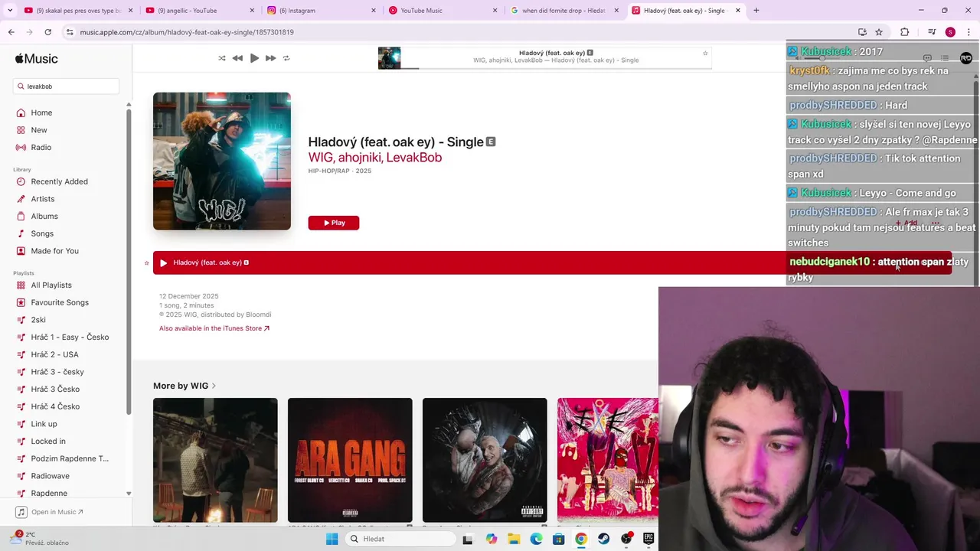Open the third More by WIG album cover
The width and height of the screenshot is (980, 551).
(485, 460)
